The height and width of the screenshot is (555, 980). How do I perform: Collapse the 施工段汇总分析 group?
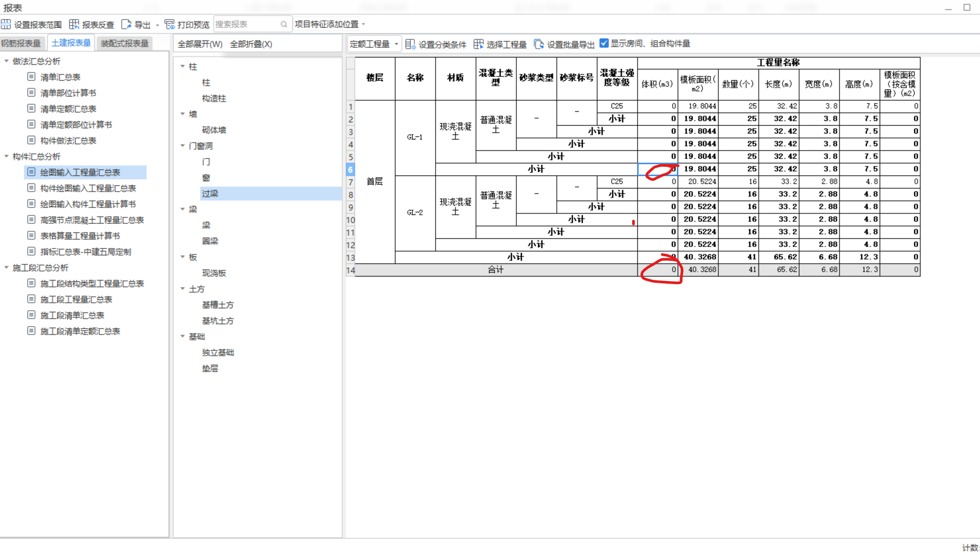click(x=7, y=267)
